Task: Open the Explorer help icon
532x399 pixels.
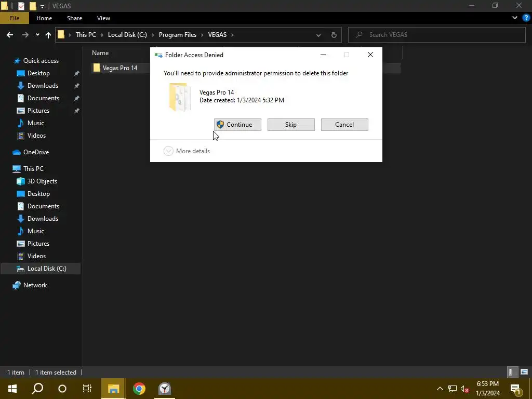Action: 526,18
